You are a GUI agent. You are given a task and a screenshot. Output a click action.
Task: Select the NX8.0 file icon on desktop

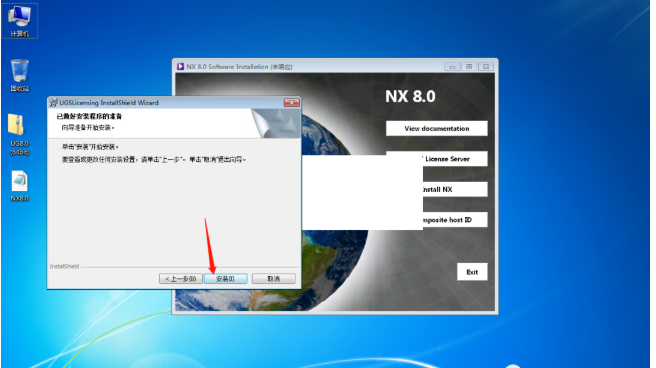(20, 186)
